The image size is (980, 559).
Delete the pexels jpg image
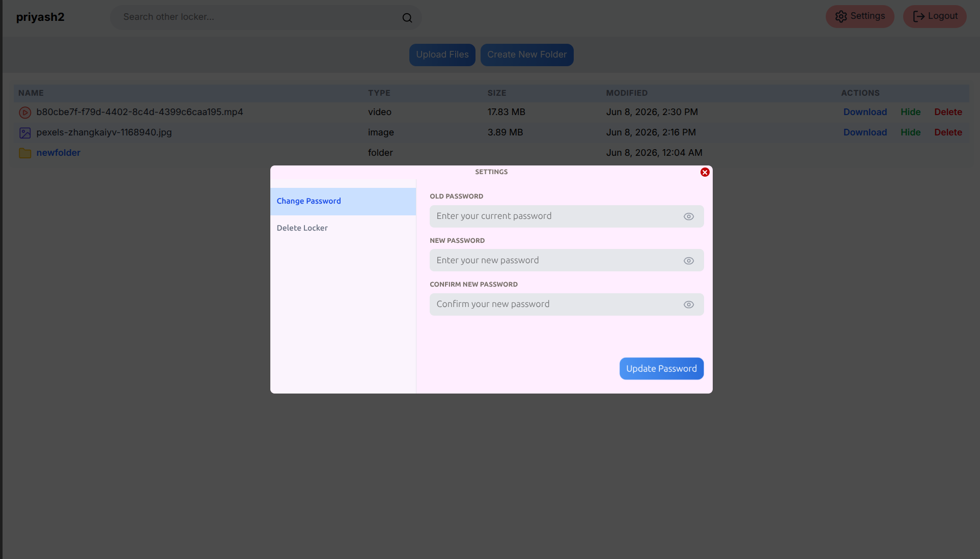pos(948,132)
